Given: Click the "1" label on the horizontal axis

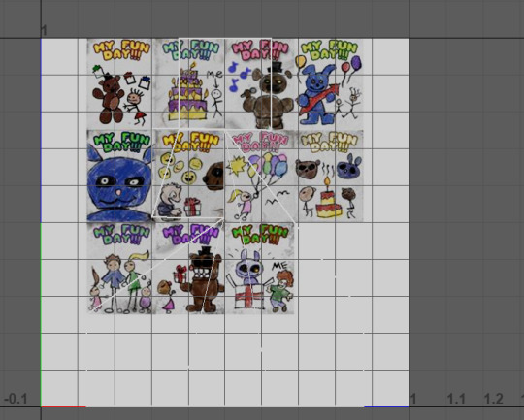Looking at the screenshot, I should pos(413,399).
